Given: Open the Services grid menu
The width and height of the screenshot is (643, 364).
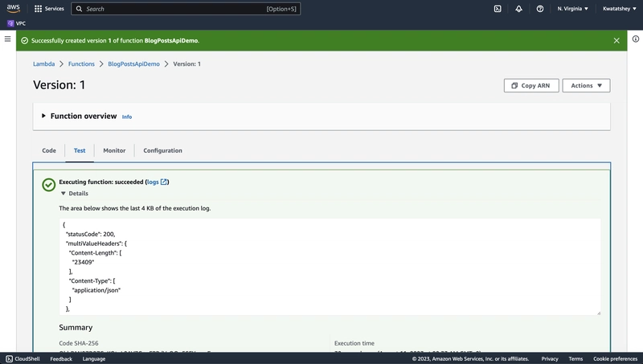Looking at the screenshot, I should pyautogui.click(x=49, y=9).
